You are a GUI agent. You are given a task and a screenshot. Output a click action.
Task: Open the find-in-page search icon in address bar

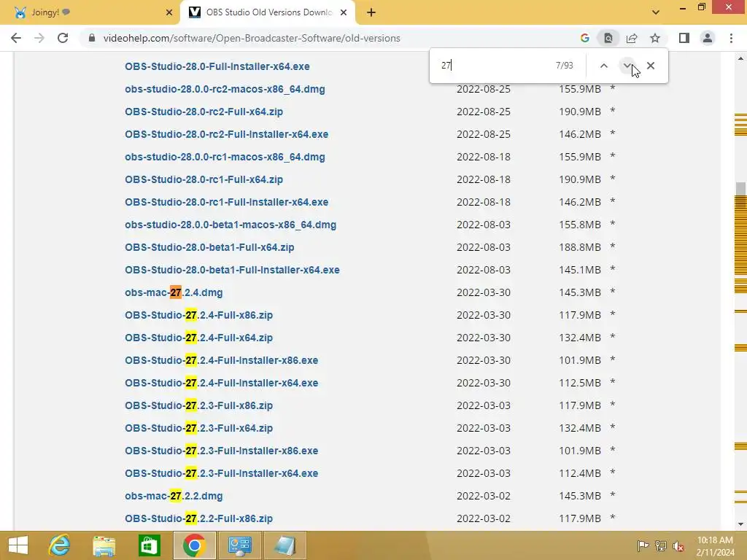[x=608, y=38]
